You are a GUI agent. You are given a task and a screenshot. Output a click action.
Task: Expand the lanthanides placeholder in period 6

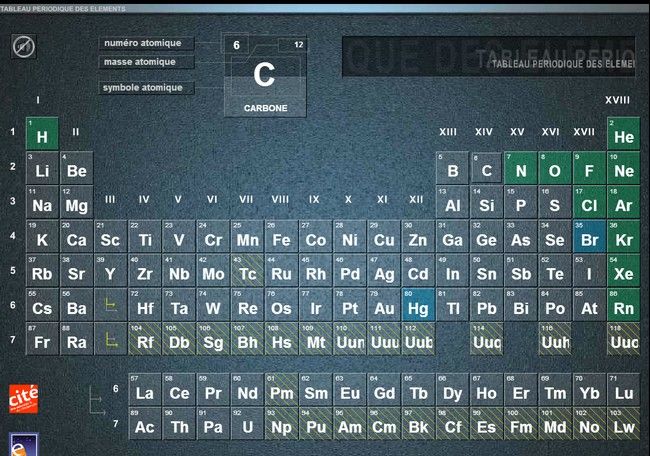110,306
